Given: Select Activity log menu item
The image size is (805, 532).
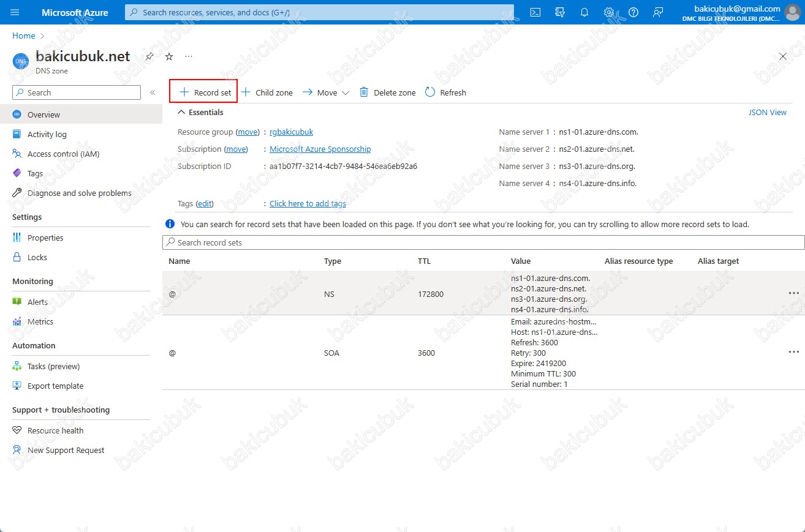Looking at the screenshot, I should click(81, 134).
